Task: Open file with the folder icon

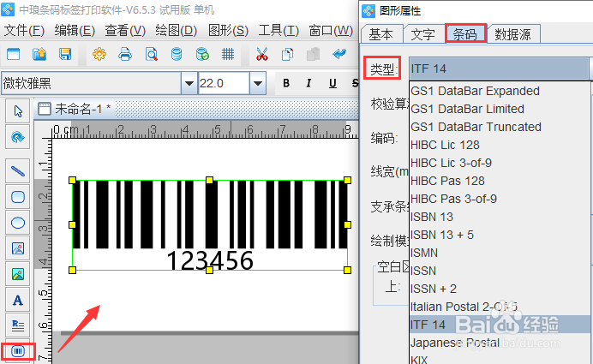Action: [39, 54]
